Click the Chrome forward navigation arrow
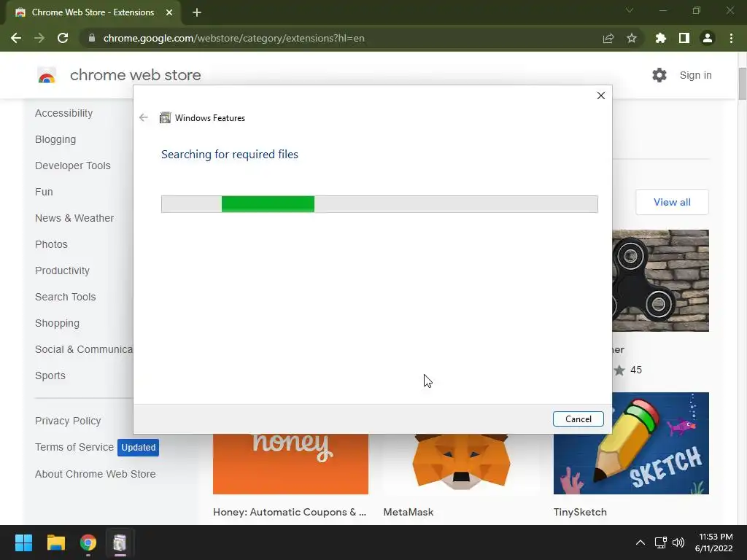747x560 pixels. [x=39, y=38]
